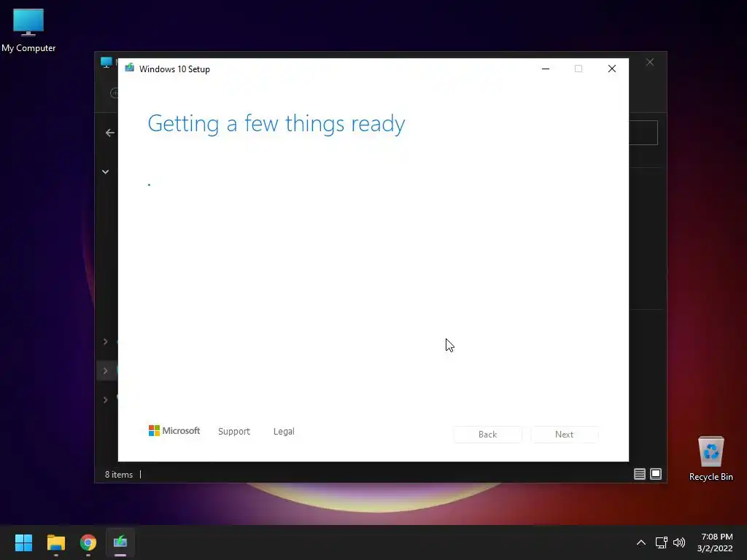The width and height of the screenshot is (747, 560).
Task: Open the network status tray icon
Action: point(661,542)
